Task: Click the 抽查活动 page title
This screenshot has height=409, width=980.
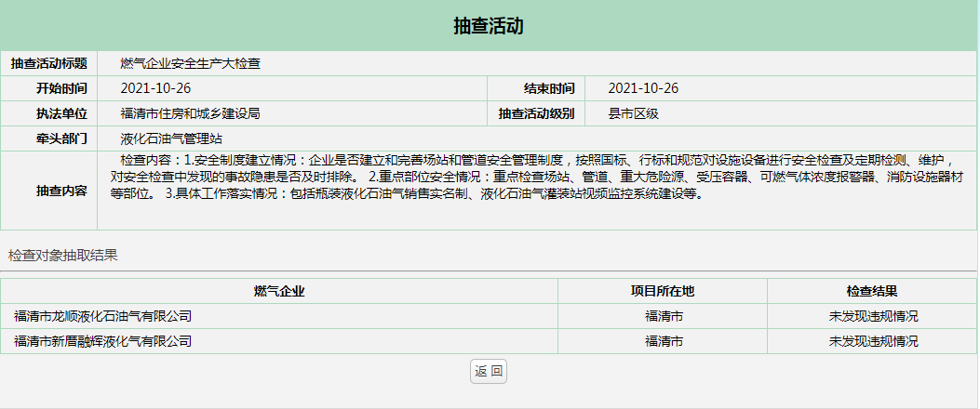Action: (489, 26)
